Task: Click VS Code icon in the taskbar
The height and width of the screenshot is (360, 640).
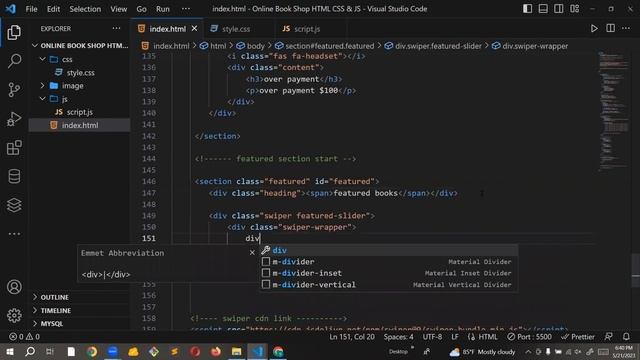Action: click(x=257, y=351)
